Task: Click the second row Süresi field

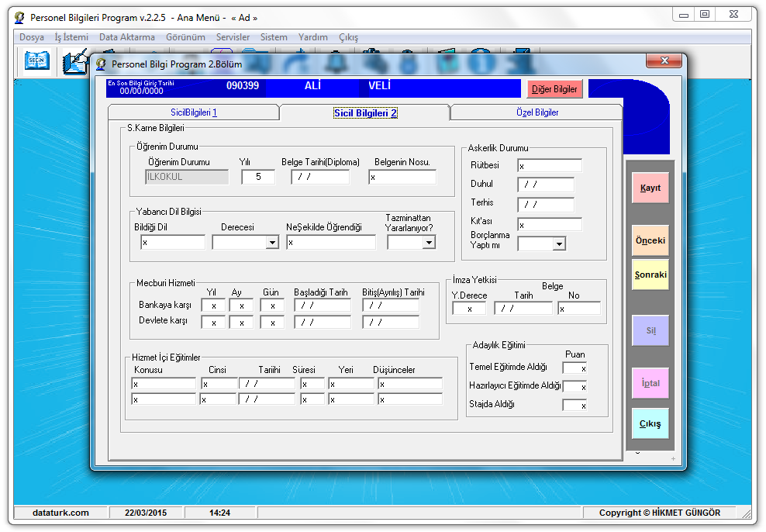Action: pos(312,399)
